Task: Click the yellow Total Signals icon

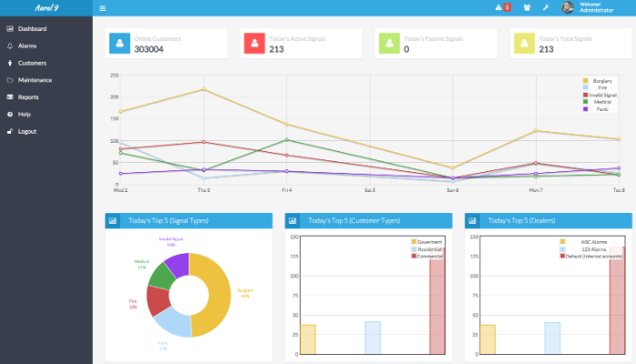Action: (x=524, y=43)
